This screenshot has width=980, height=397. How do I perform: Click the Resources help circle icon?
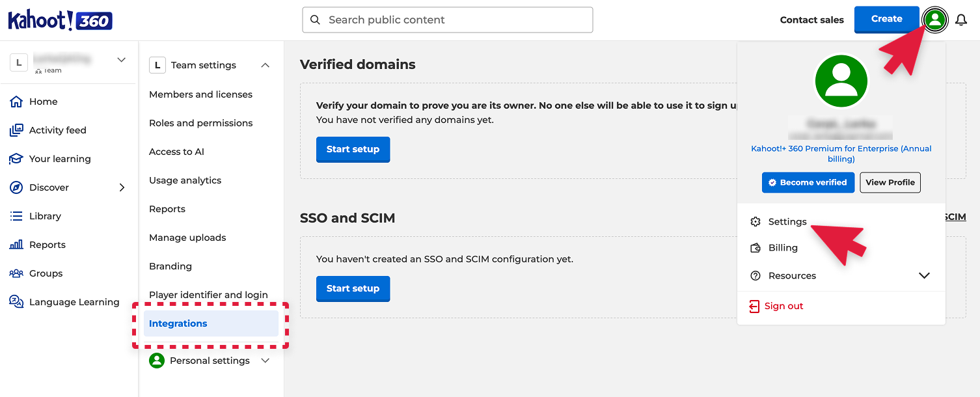[755, 276]
